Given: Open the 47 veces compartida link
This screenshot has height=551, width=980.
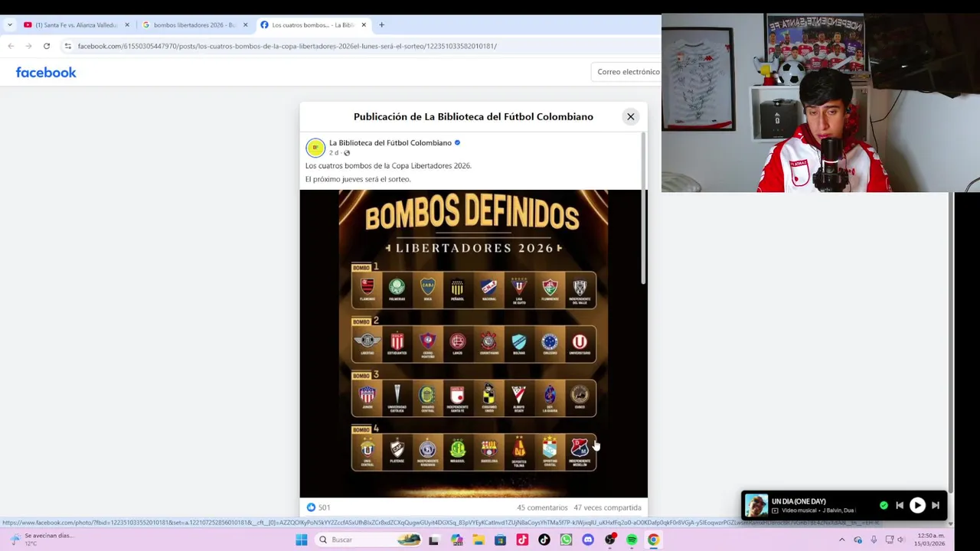Looking at the screenshot, I should tap(607, 507).
